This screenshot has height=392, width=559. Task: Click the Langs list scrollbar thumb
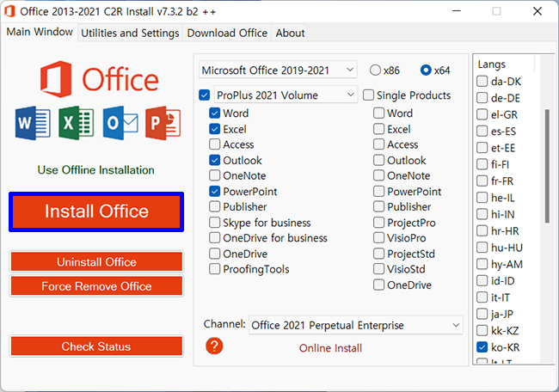[x=547, y=166]
